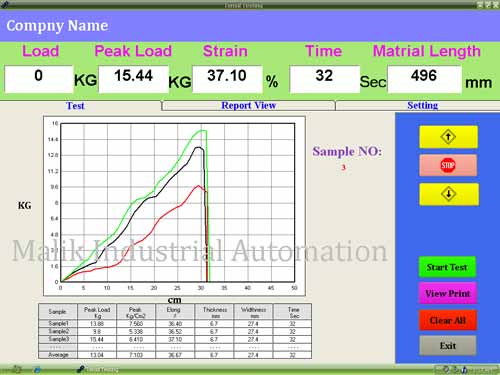Click the taskbar application item at bottom
500x375 pixels.
(x=98, y=369)
